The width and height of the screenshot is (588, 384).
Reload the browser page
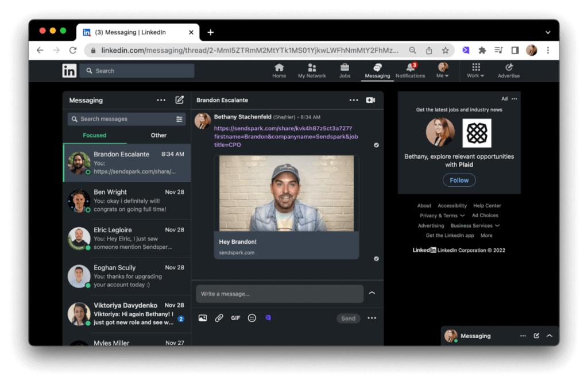point(73,50)
